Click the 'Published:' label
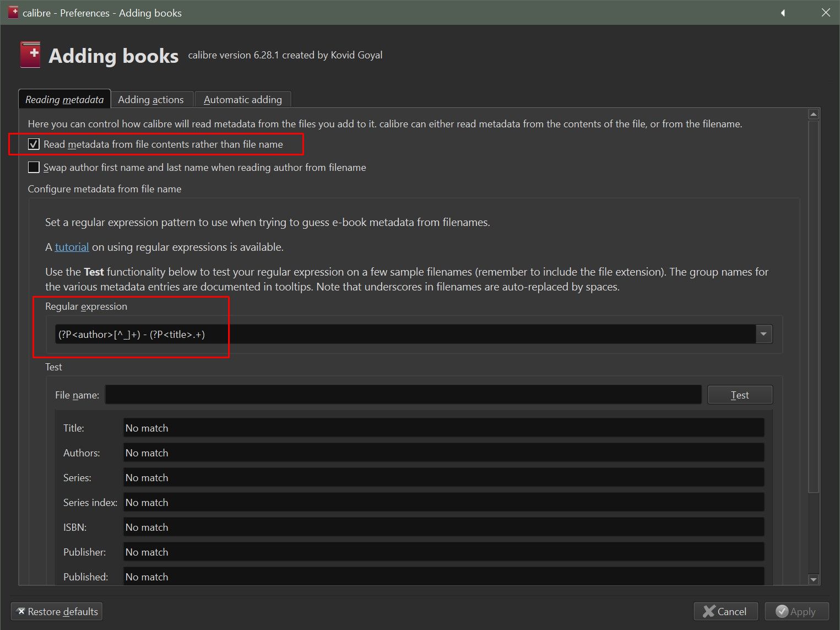The height and width of the screenshot is (630, 840). click(x=85, y=577)
